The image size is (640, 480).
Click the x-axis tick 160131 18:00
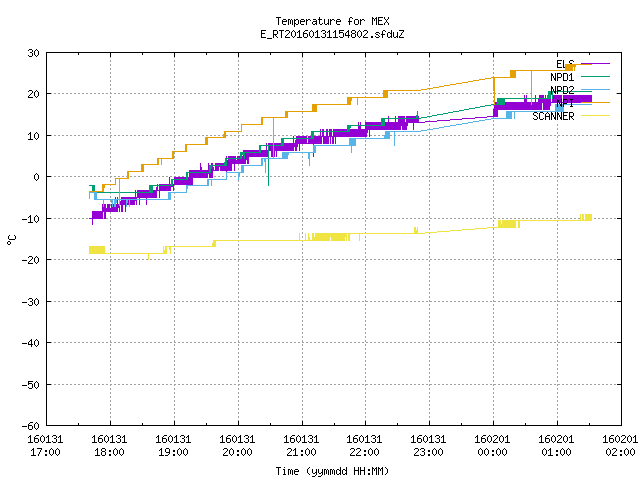point(109,446)
